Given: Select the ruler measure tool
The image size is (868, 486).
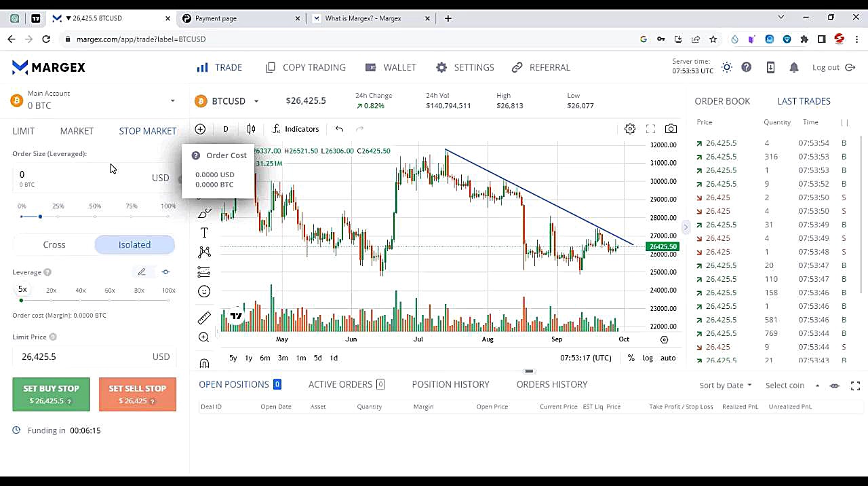Looking at the screenshot, I should 204,318.
